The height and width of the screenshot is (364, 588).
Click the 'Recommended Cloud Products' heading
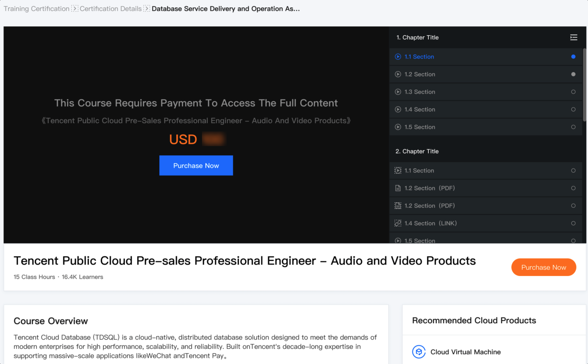point(474,321)
